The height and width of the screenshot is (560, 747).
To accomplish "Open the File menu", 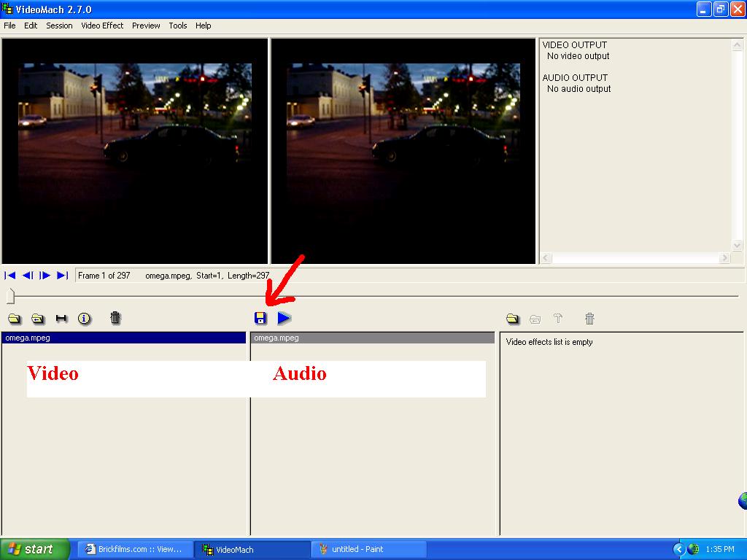I will (x=9, y=26).
